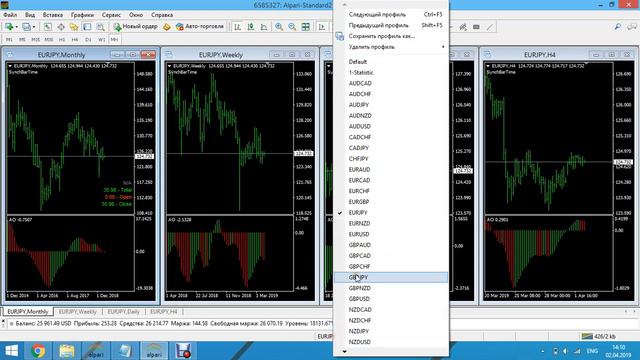Select the M15 timeframe
Image resolution: width=640 pixels, height=360 pixels.
coord(36,40)
